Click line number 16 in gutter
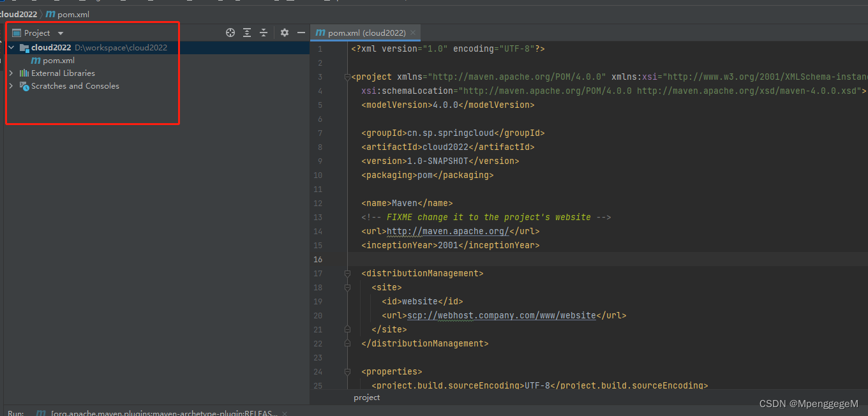The height and width of the screenshot is (416, 868). (318, 259)
